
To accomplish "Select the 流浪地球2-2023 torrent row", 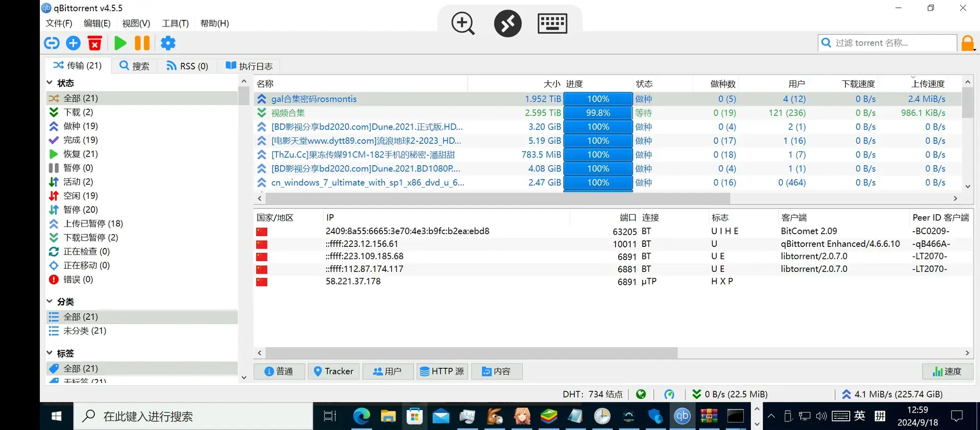I will point(607,141).
